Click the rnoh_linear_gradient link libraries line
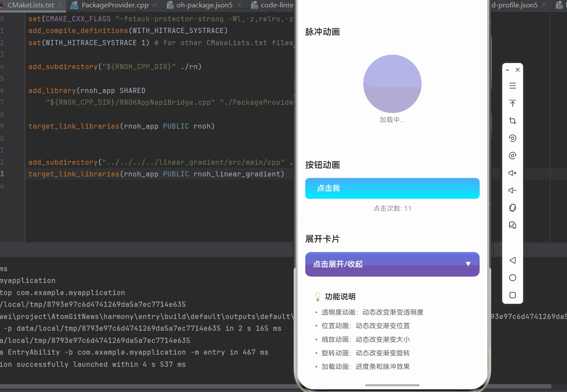Viewport: 567px width, 392px height. [x=156, y=174]
